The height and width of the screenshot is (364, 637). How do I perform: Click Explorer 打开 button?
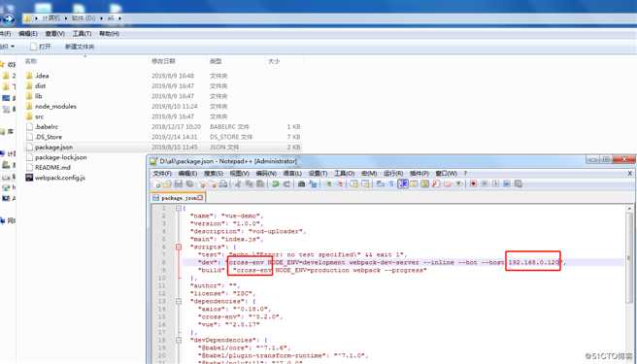click(41, 47)
